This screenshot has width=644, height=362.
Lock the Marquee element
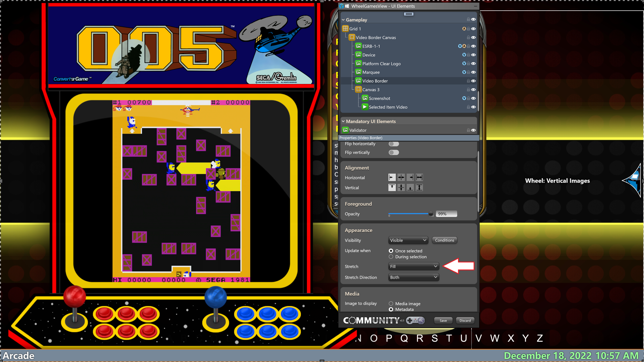468,72
